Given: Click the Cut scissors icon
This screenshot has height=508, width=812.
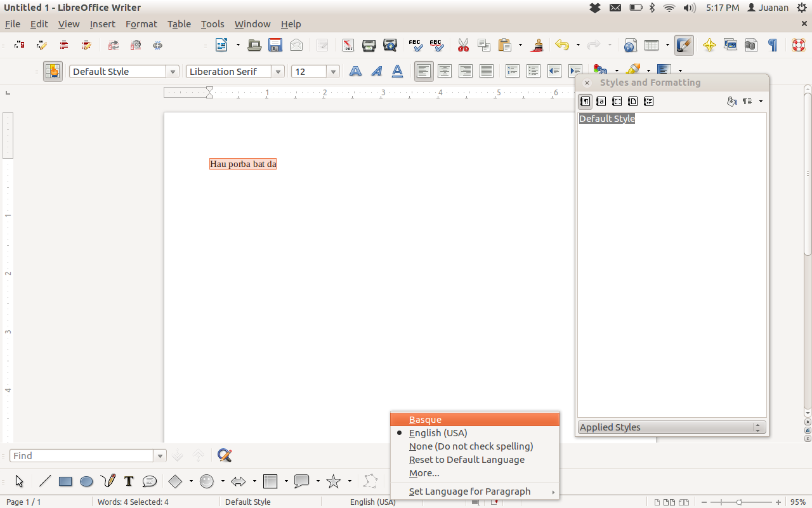Looking at the screenshot, I should (463, 45).
